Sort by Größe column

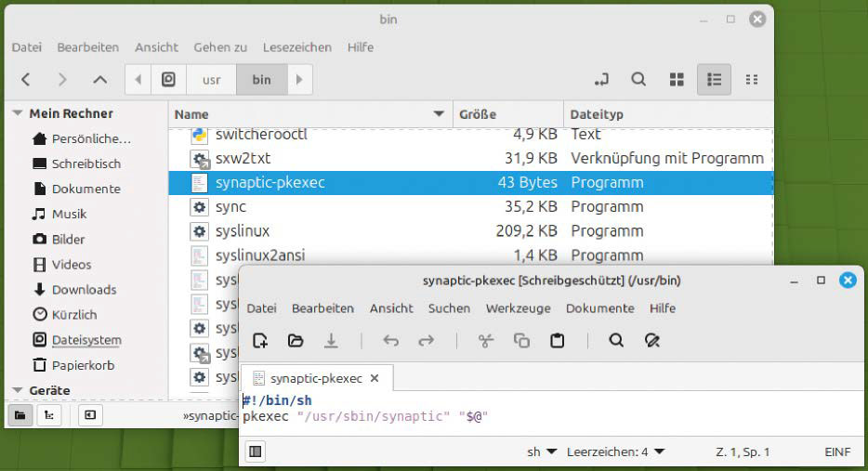point(508,114)
